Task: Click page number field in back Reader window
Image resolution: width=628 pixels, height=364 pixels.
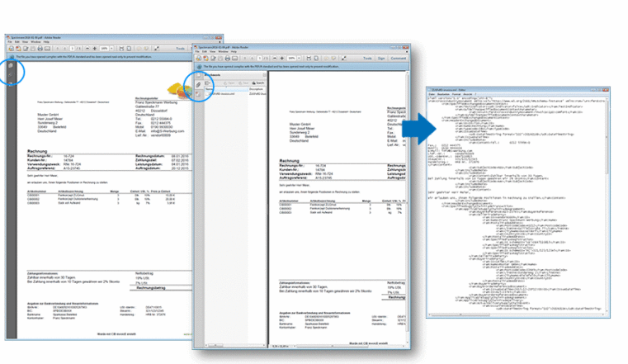Action: pyautogui.click(x=72, y=49)
